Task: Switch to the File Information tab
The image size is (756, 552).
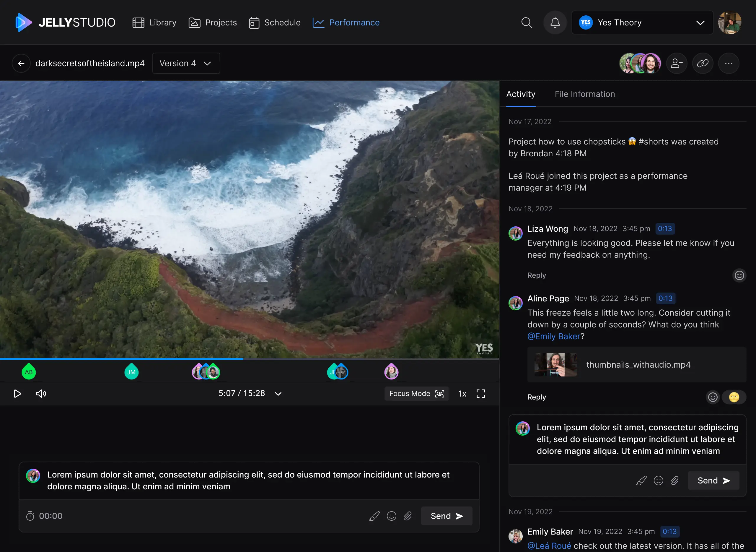Action: coord(585,94)
